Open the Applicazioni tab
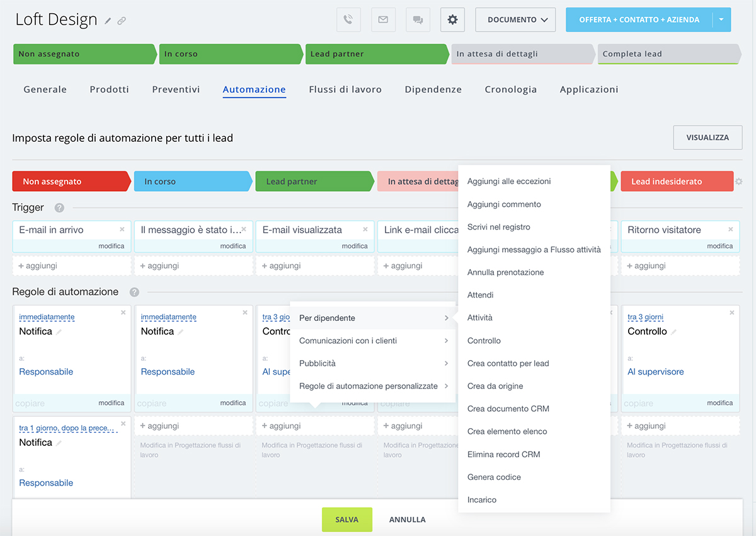The height and width of the screenshot is (536, 756). click(589, 90)
